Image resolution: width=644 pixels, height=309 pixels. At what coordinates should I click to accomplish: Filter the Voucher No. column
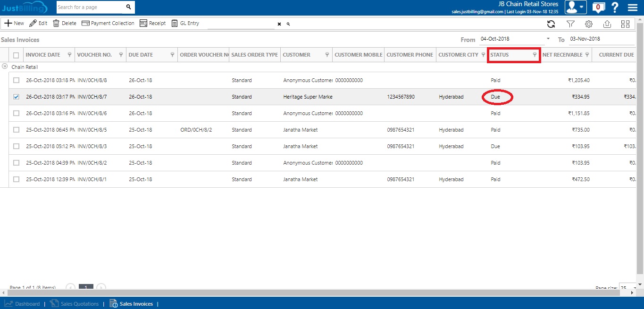click(121, 55)
